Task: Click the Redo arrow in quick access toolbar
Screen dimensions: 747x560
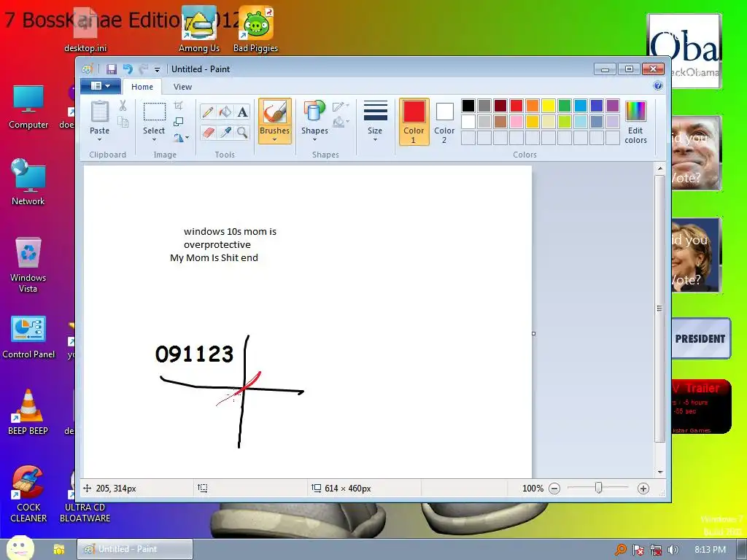Action: tap(144, 69)
